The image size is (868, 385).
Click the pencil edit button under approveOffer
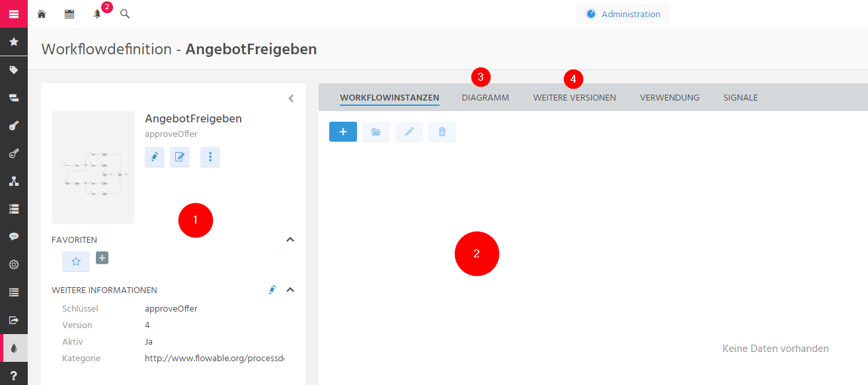155,157
